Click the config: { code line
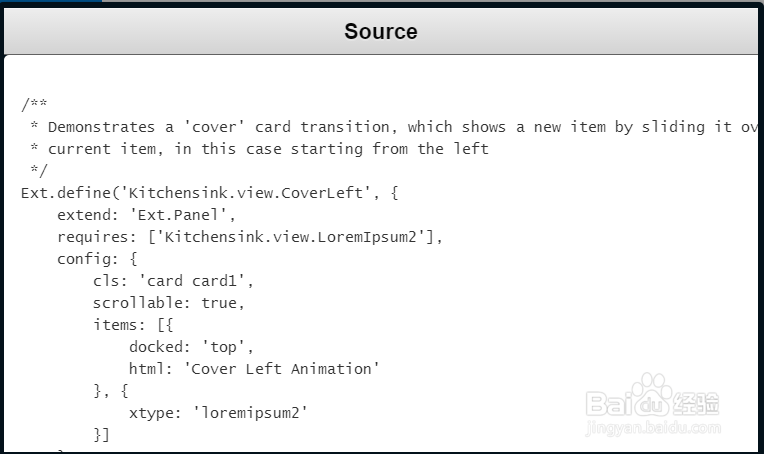764x454 pixels. pyautogui.click(x=102, y=259)
